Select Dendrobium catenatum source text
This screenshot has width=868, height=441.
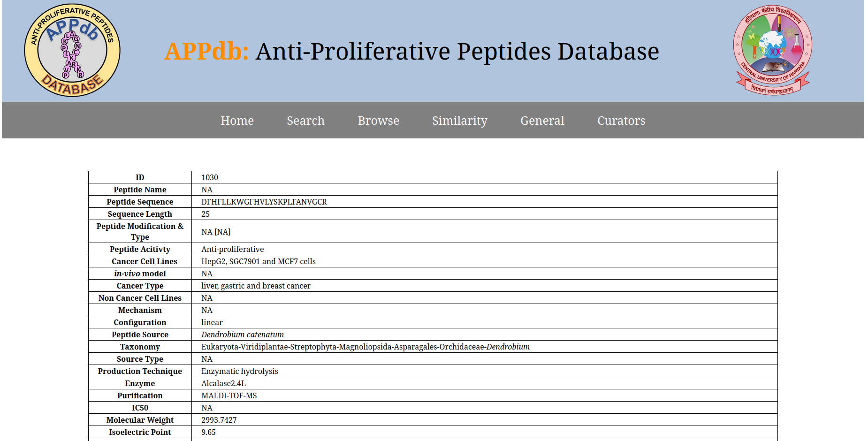pyautogui.click(x=243, y=335)
